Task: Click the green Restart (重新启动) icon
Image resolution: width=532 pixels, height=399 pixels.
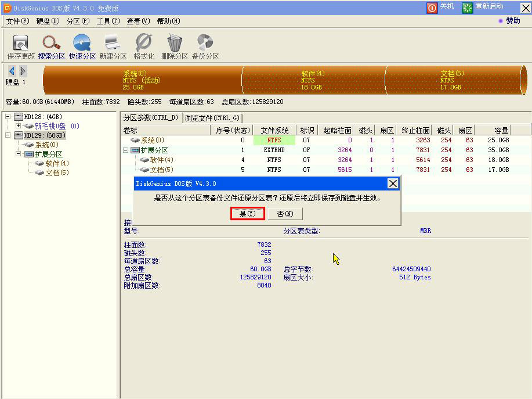Action: tap(467, 8)
